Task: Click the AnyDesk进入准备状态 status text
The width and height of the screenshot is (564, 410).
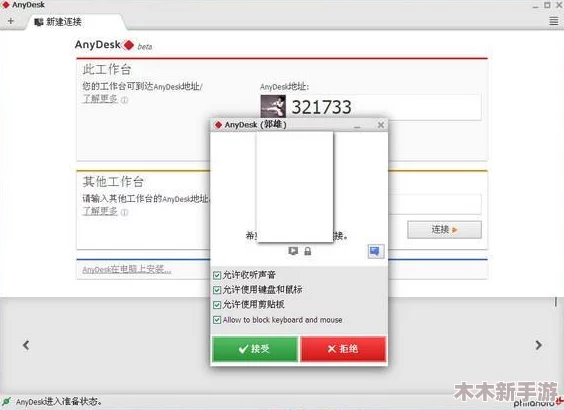Action: (59, 401)
